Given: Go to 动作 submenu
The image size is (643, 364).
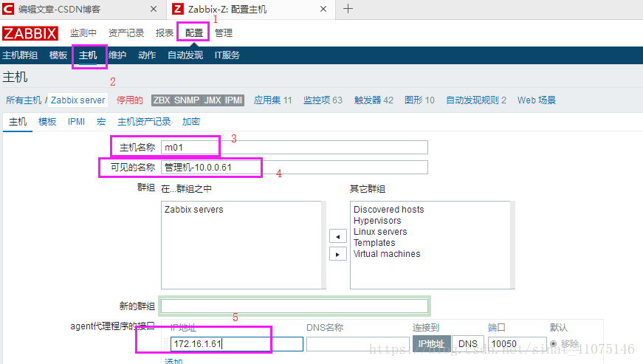Looking at the screenshot, I should (x=147, y=55).
